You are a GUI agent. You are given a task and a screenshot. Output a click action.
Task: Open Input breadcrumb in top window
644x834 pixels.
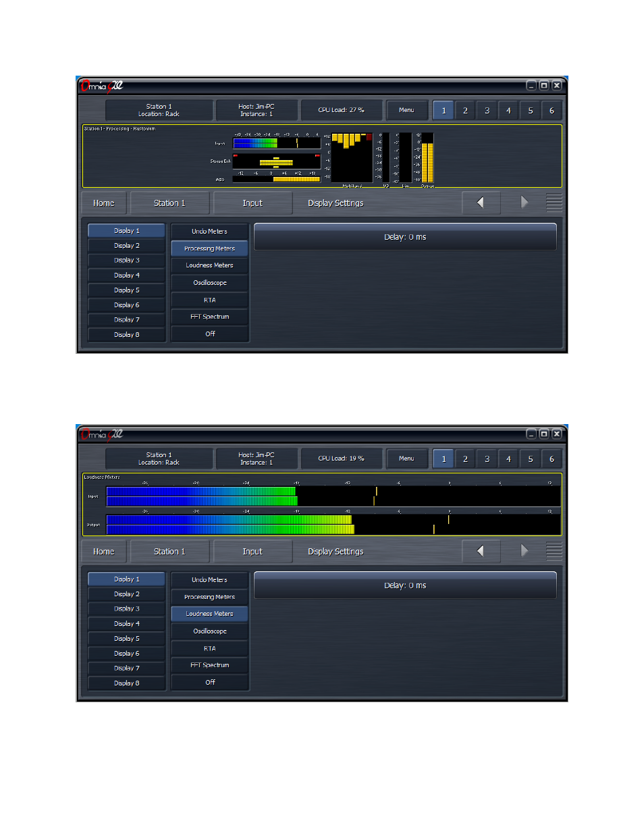[x=252, y=203]
